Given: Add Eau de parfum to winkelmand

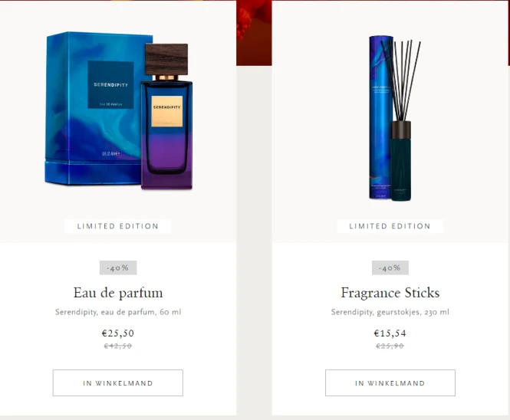Looking at the screenshot, I should [x=118, y=383].
